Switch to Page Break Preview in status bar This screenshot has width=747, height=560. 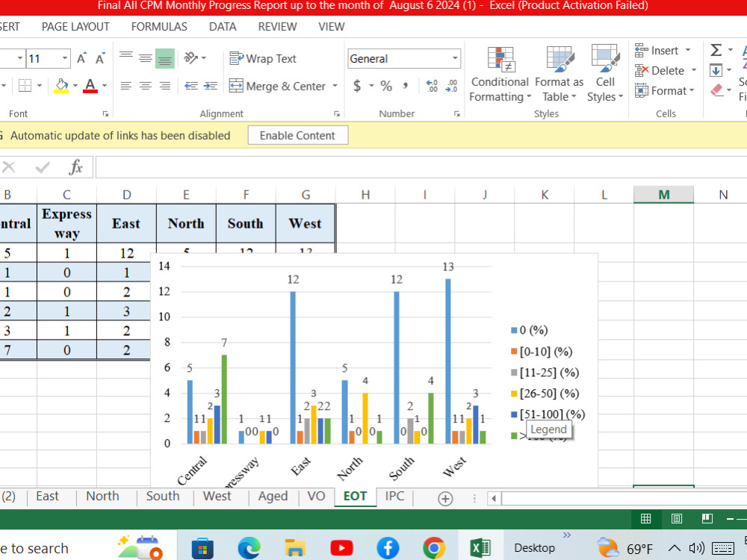(x=707, y=519)
